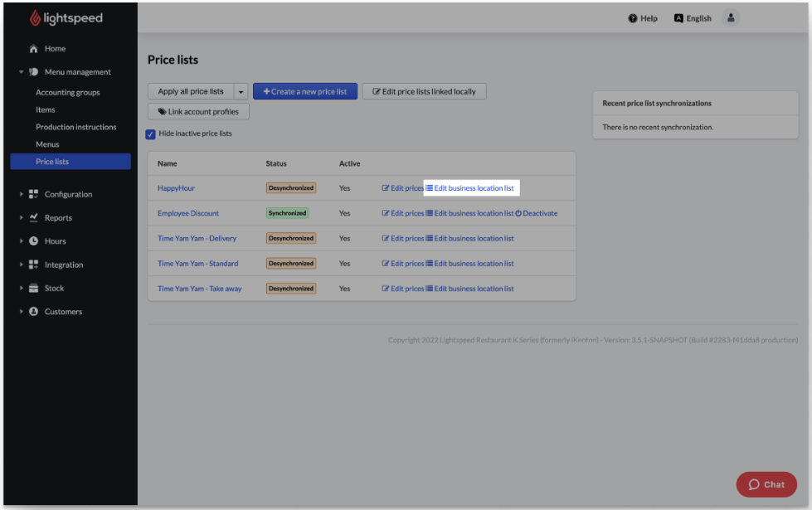Click Create a new price list button
Image resolution: width=812 pixels, height=510 pixels.
304,92
